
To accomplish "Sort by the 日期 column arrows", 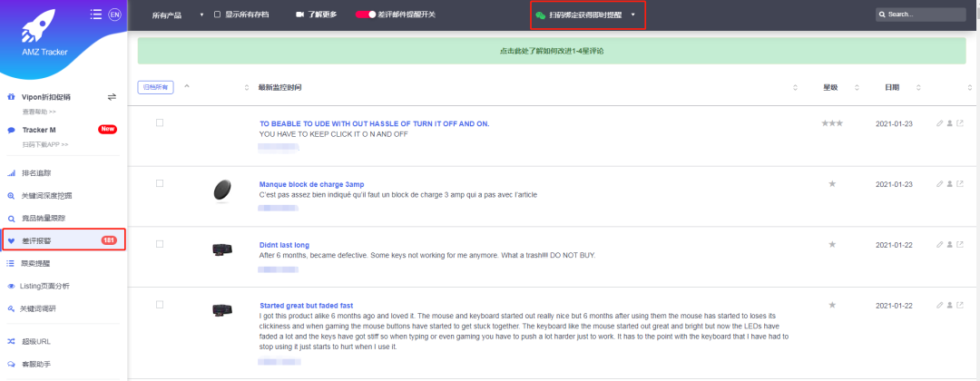I will 918,87.
